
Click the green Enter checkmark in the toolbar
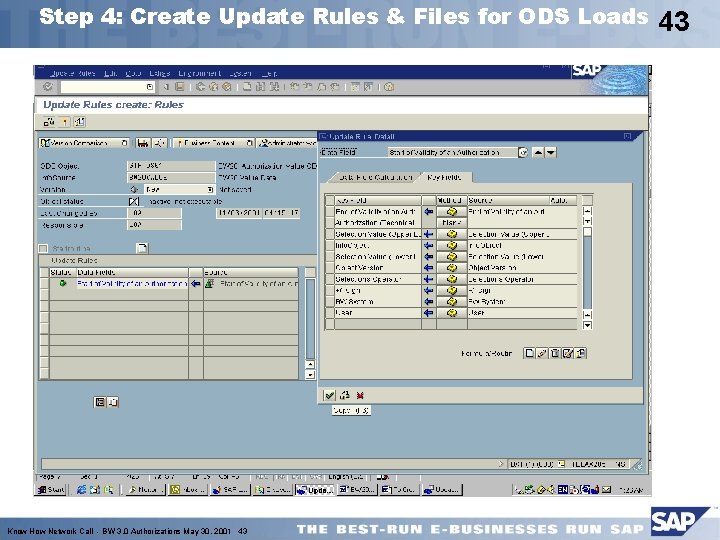click(48, 86)
